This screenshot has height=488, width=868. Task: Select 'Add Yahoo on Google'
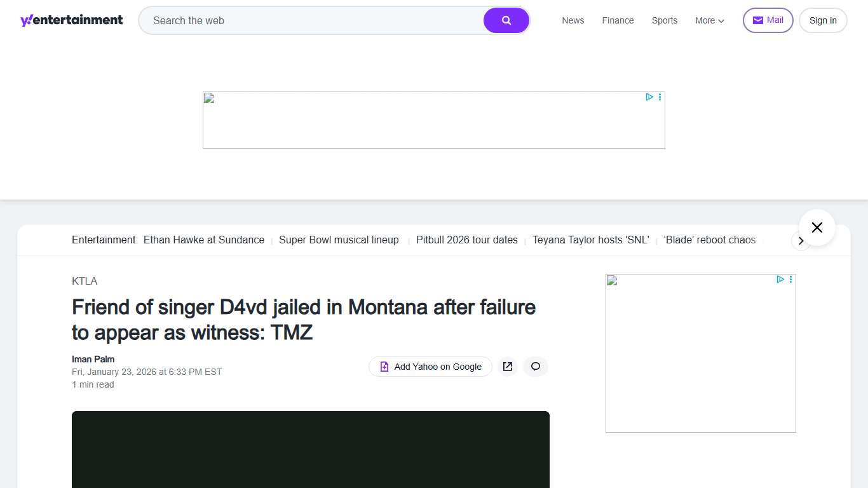coord(430,367)
